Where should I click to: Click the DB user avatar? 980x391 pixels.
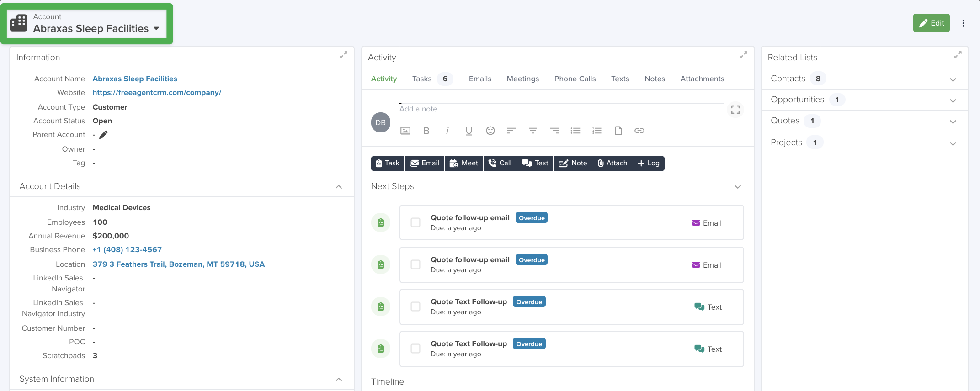tap(381, 122)
